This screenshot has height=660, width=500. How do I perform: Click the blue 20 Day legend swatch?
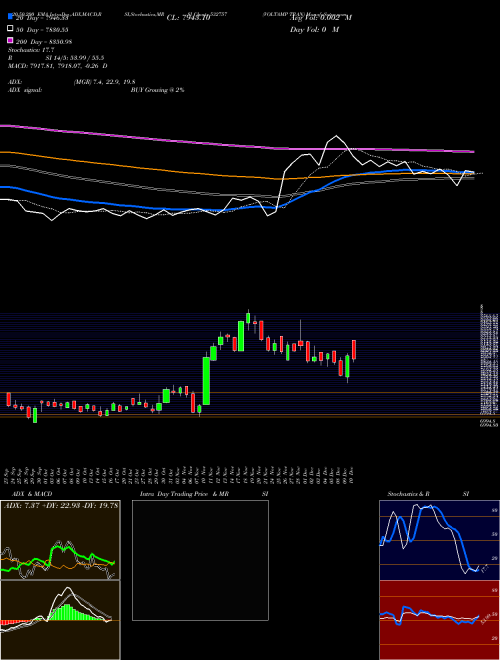[x=10, y=16]
